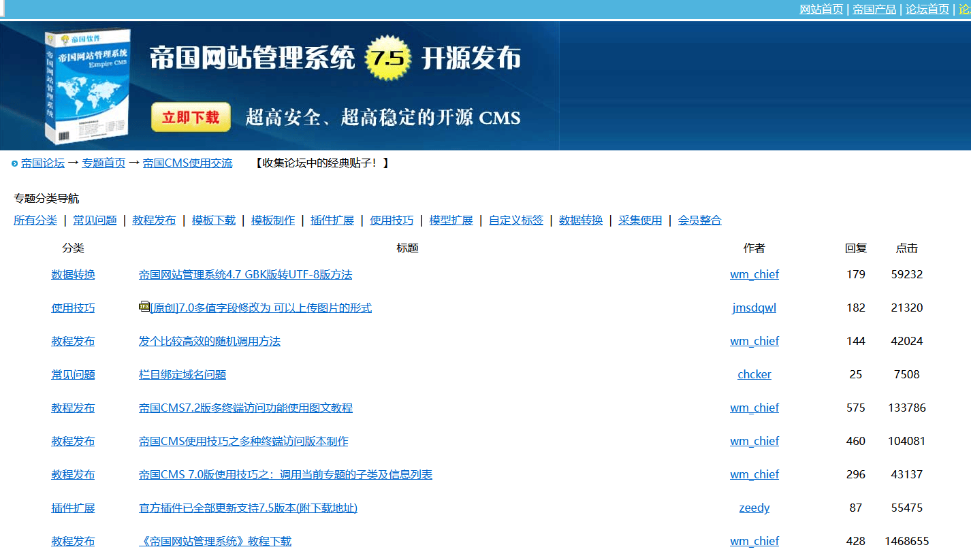Click the 专题分类导航 heading text

[x=46, y=199]
